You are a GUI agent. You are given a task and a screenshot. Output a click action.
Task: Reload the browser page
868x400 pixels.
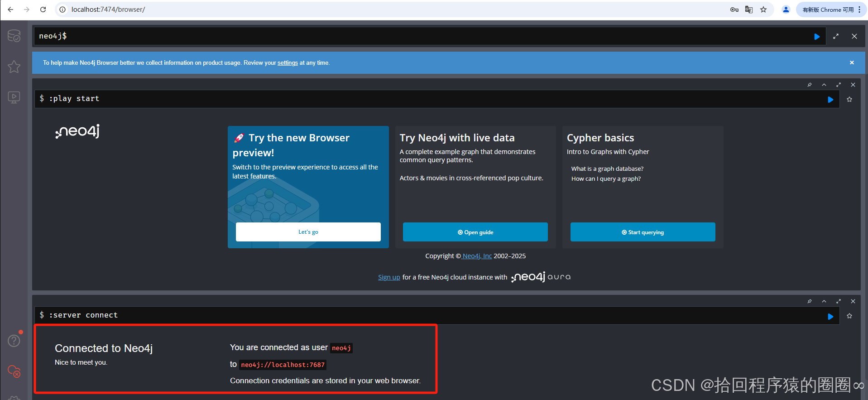tap(43, 10)
